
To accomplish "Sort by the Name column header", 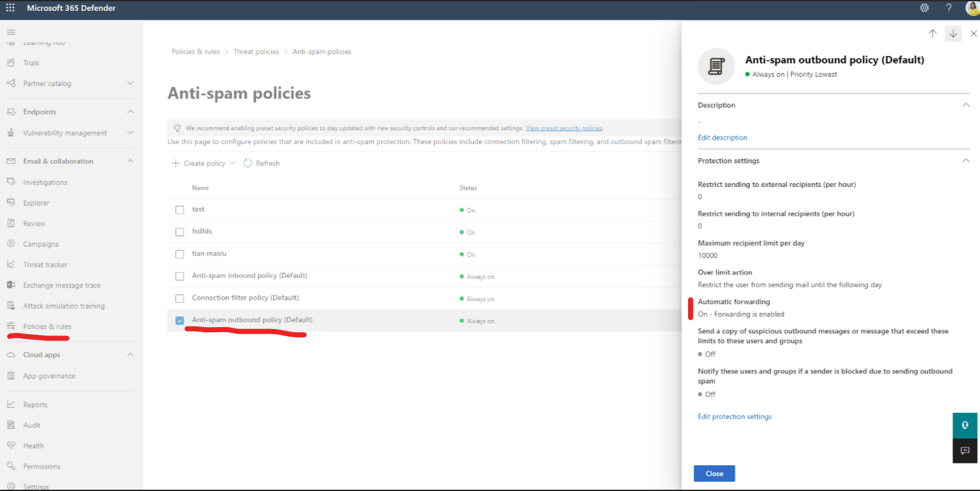I will pos(200,188).
